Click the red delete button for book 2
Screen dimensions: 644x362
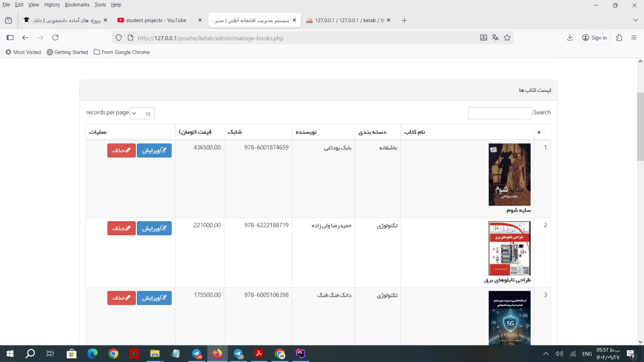(x=121, y=228)
